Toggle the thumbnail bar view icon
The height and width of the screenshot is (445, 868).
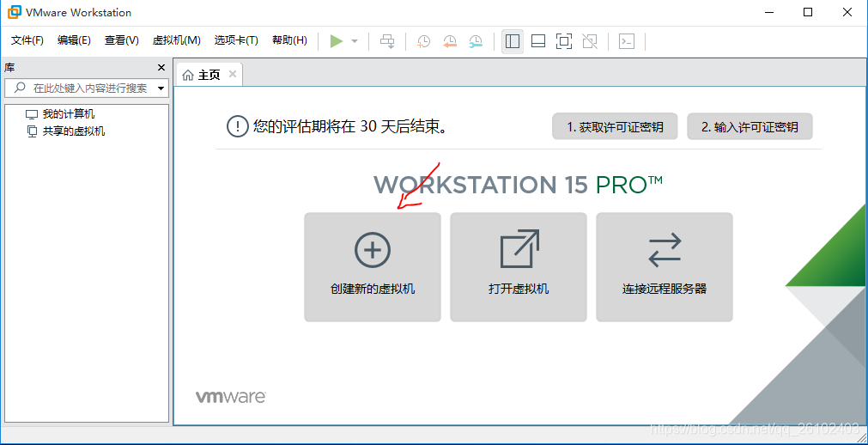[538, 41]
